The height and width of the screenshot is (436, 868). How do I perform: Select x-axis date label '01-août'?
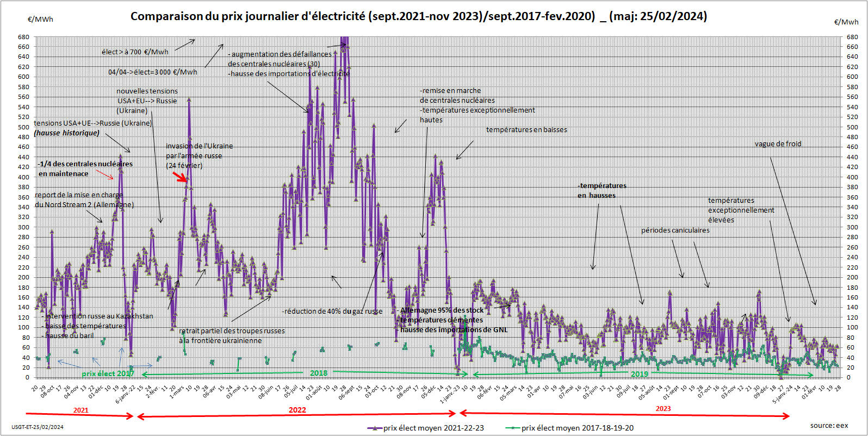(x=313, y=392)
